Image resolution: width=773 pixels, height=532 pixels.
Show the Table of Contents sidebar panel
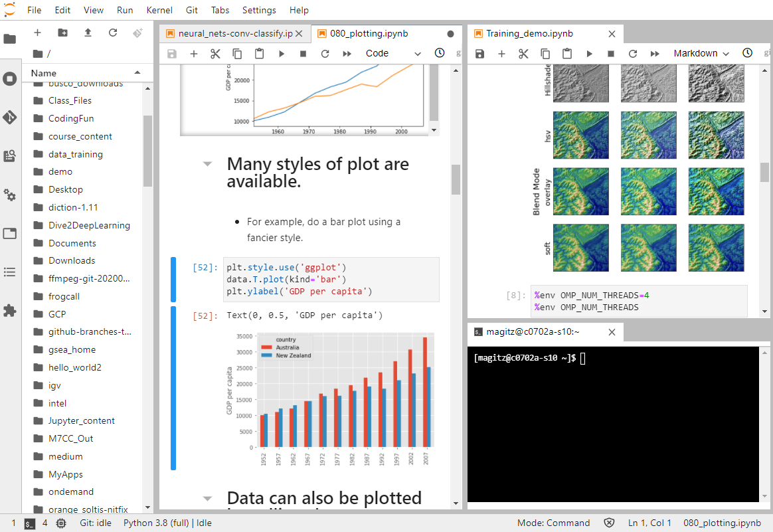click(x=9, y=272)
